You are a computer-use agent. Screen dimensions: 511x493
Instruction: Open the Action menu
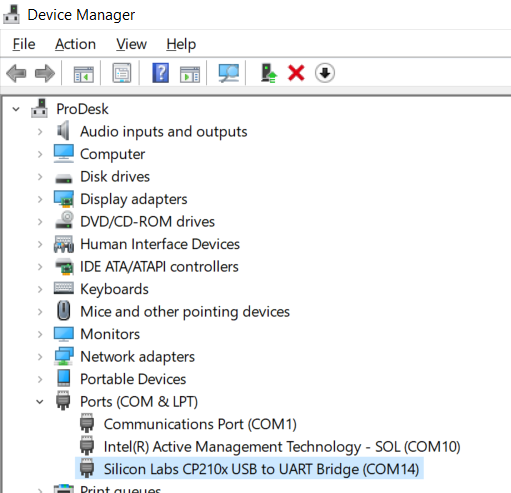click(x=75, y=44)
